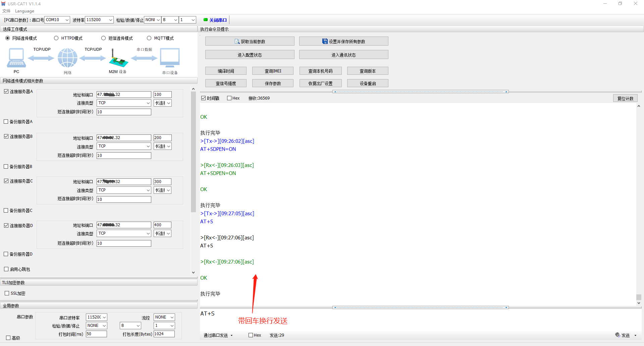Open the COM10 serial port dropdown
This screenshot has height=346, width=644.
click(57, 20)
